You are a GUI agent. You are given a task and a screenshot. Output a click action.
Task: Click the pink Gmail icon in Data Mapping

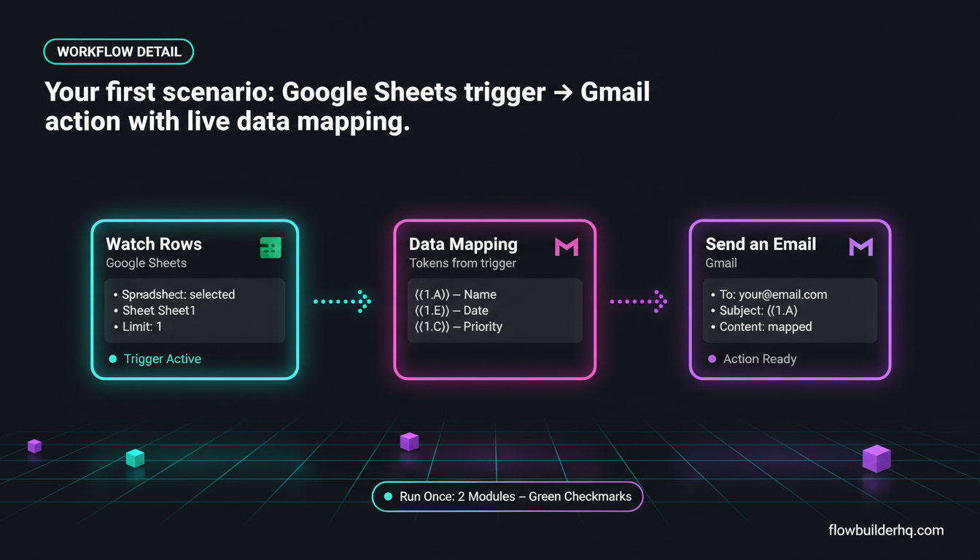(567, 246)
